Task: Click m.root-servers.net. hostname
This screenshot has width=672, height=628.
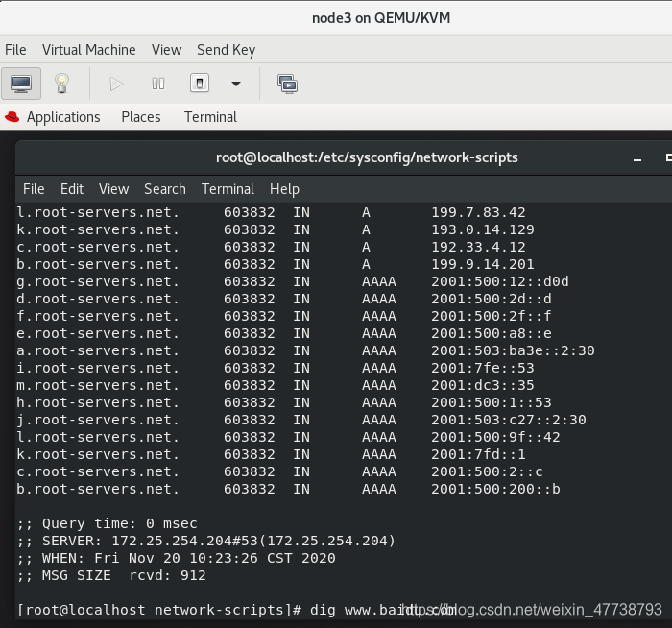Action: click(98, 385)
